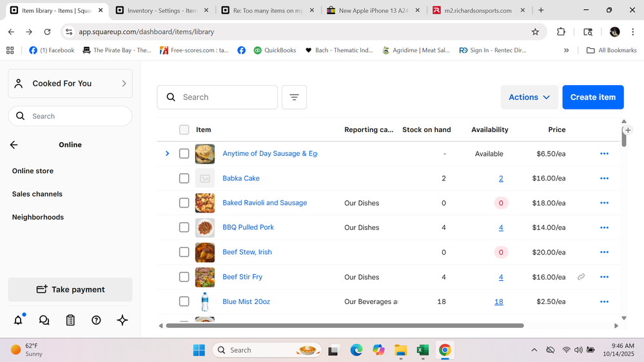
Task: Open the notifications bell icon
Action: pos(18,320)
